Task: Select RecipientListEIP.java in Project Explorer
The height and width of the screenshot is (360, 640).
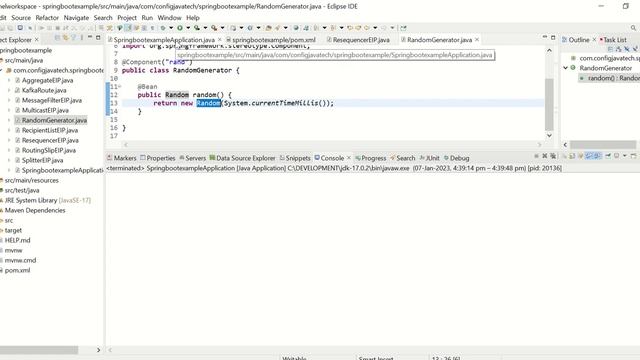Action: (x=50, y=130)
